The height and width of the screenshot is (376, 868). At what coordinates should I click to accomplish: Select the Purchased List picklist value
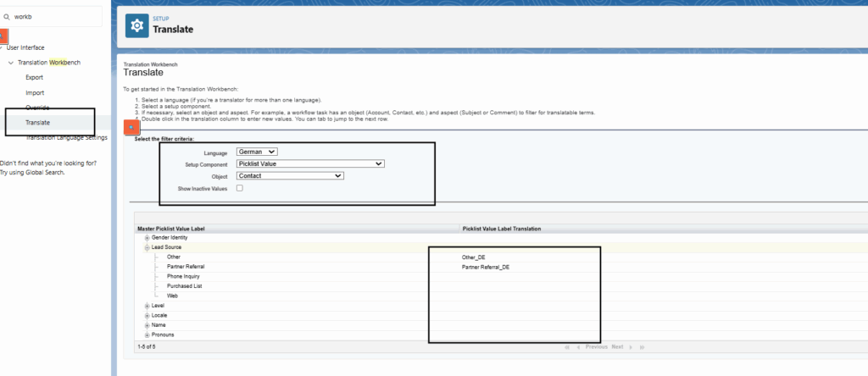[x=184, y=286]
